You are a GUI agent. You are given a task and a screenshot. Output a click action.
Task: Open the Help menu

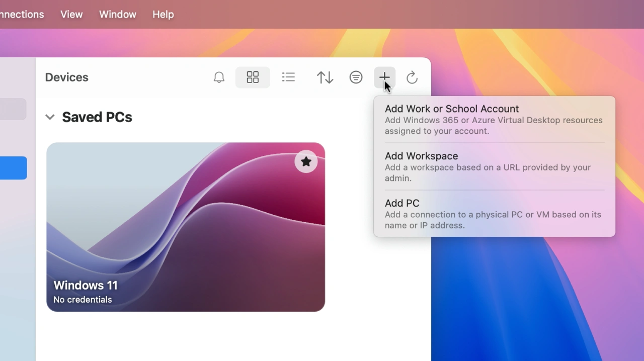[163, 15]
